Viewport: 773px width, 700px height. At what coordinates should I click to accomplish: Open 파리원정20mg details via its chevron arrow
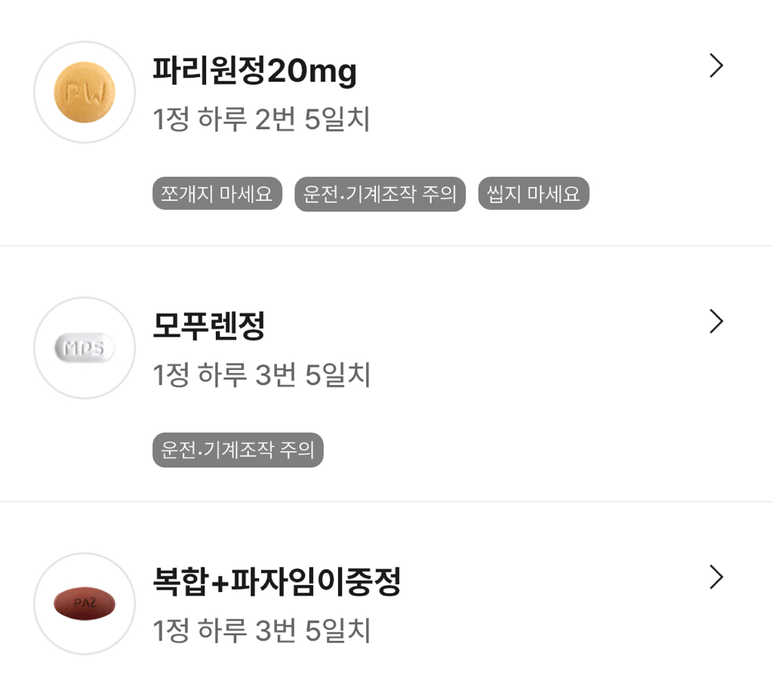click(716, 66)
